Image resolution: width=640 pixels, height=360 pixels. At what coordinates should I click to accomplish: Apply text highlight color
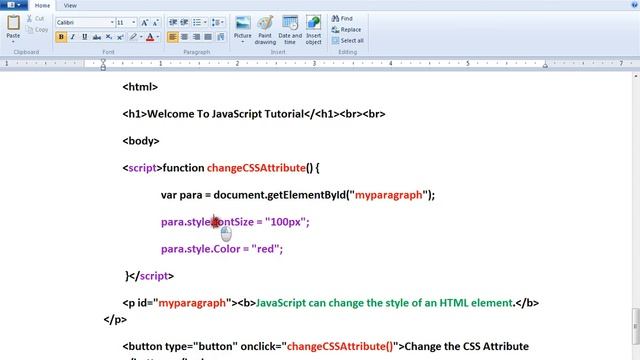[133, 37]
